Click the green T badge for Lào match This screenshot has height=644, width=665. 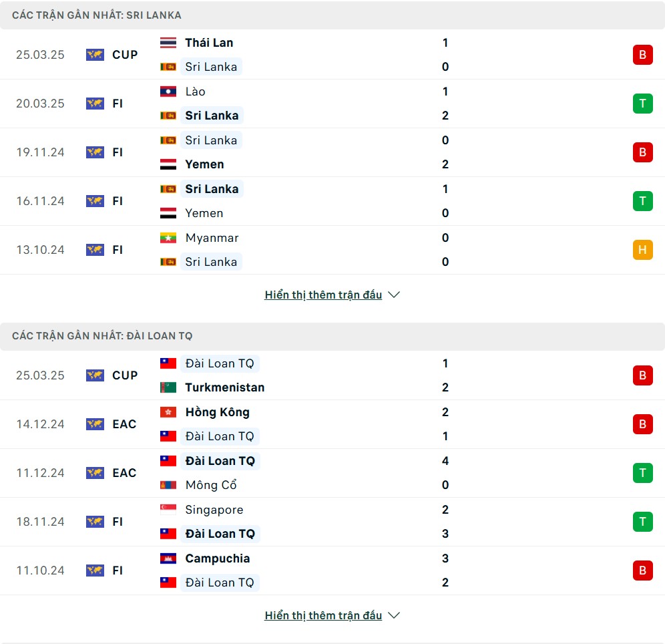pyautogui.click(x=642, y=104)
